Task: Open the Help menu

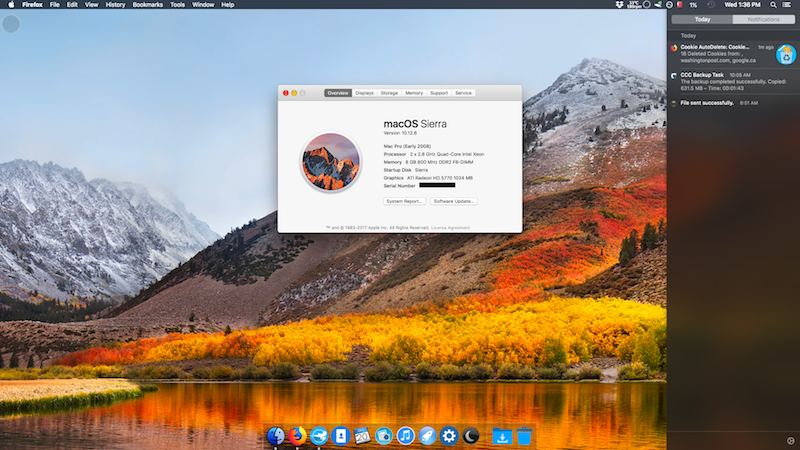Action: coord(228,5)
